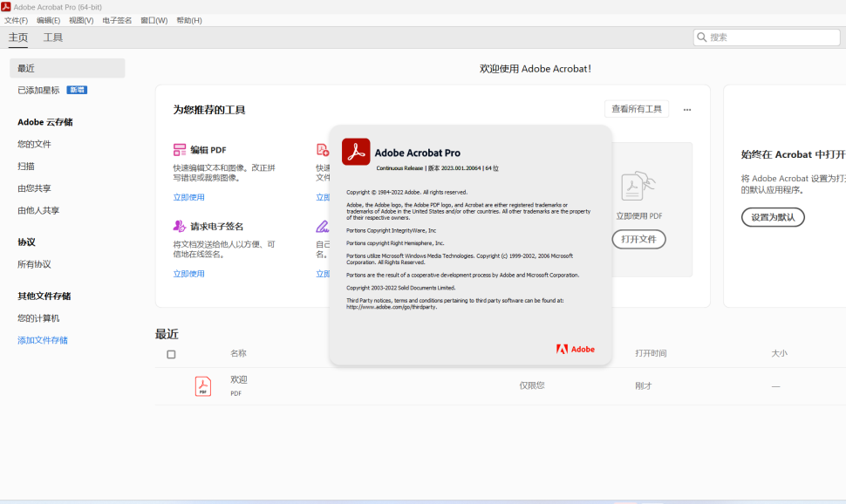Click the 打开文件 button

(640, 237)
